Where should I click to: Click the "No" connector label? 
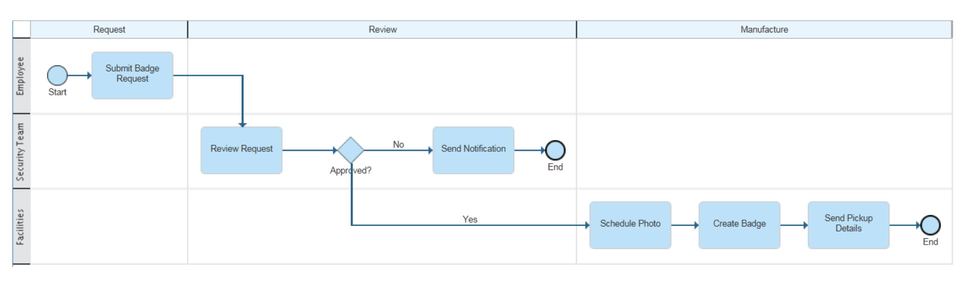398,145
